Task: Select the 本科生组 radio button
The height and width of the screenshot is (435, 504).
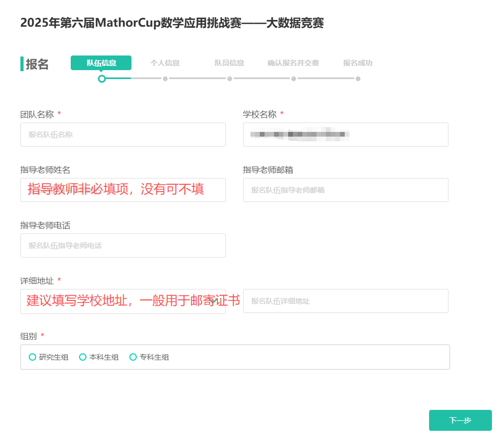Action: [83, 357]
